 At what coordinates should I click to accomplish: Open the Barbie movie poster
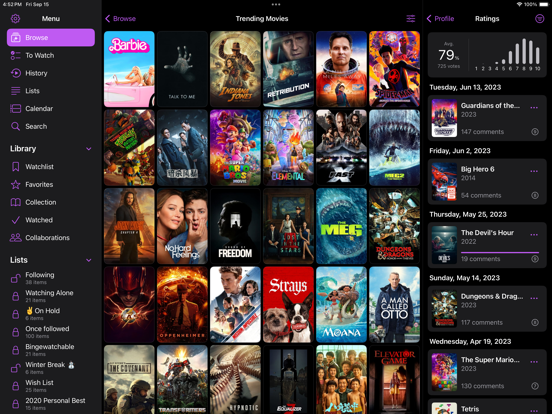point(129,69)
